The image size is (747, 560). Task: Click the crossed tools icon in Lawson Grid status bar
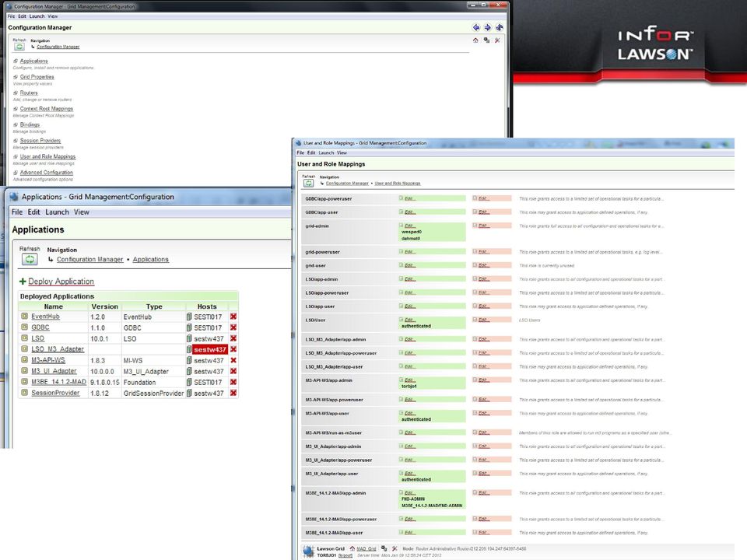tap(395, 548)
